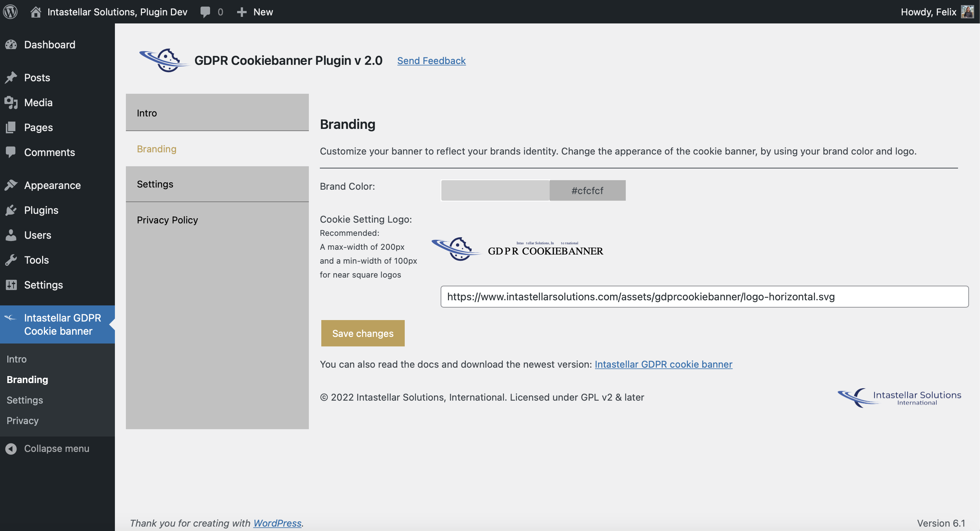Click Intastellar Solutions, Plugin Dev site name

[x=117, y=12]
